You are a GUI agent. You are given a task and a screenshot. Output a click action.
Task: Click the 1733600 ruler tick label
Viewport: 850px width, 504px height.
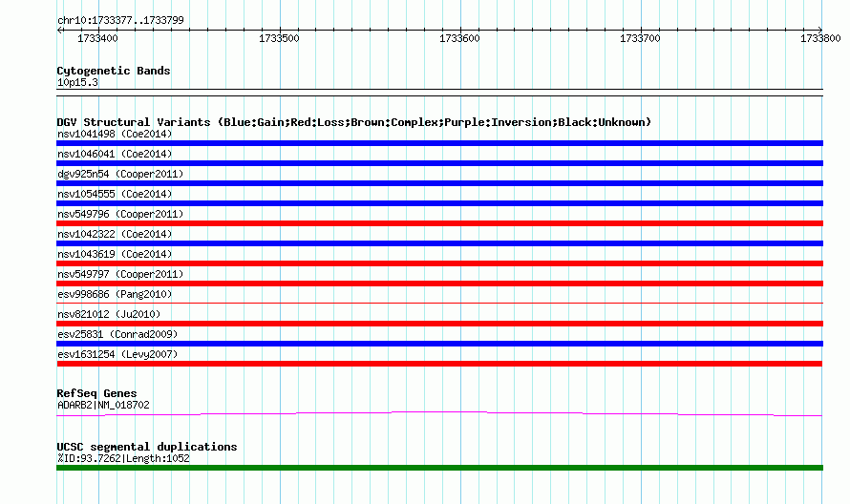click(459, 38)
